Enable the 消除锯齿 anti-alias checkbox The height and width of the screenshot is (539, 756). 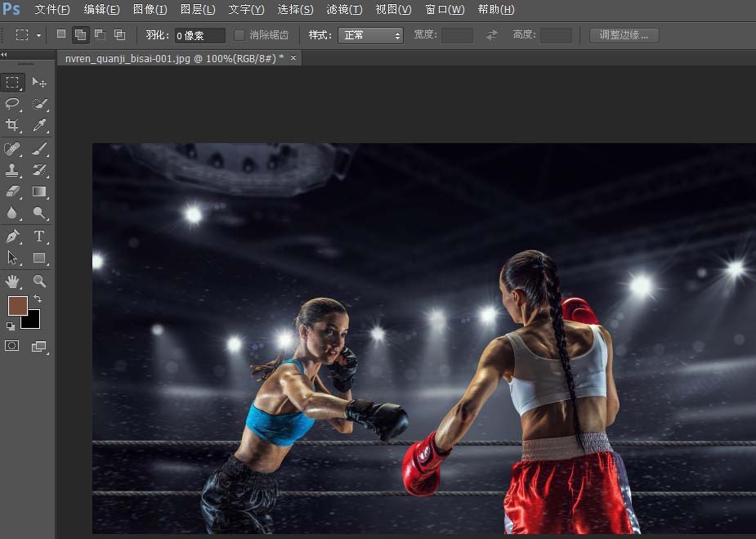click(238, 35)
